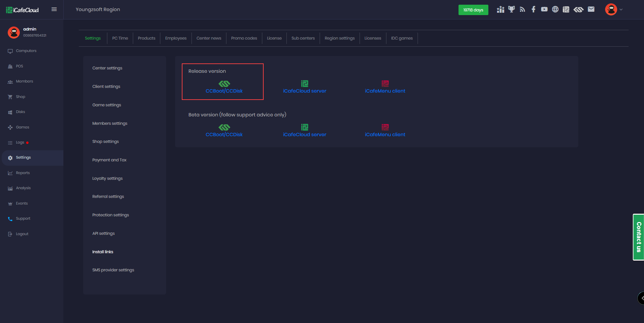Download release version CCBoot/CCDisk
This screenshot has width=644, height=323.
click(x=224, y=91)
